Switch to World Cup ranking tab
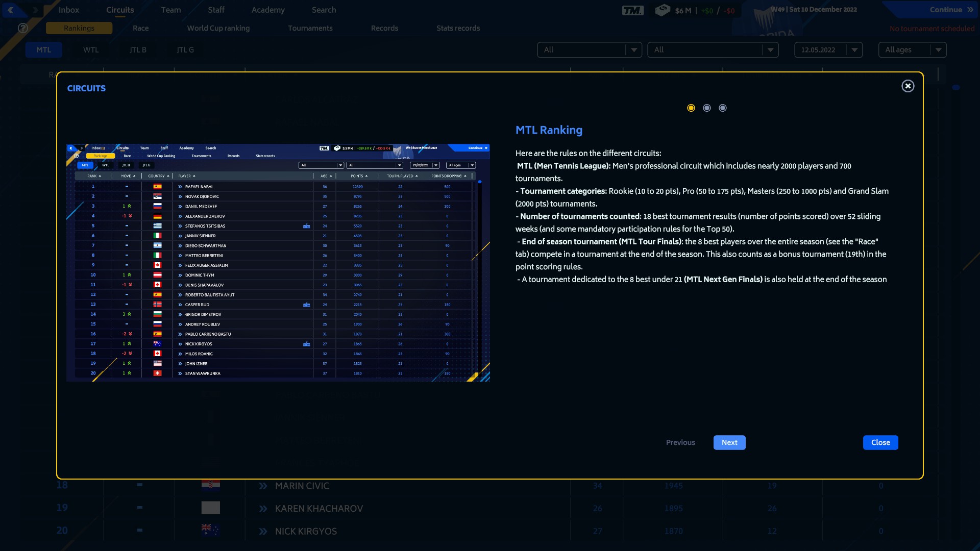The height and width of the screenshot is (551, 980). point(218,28)
